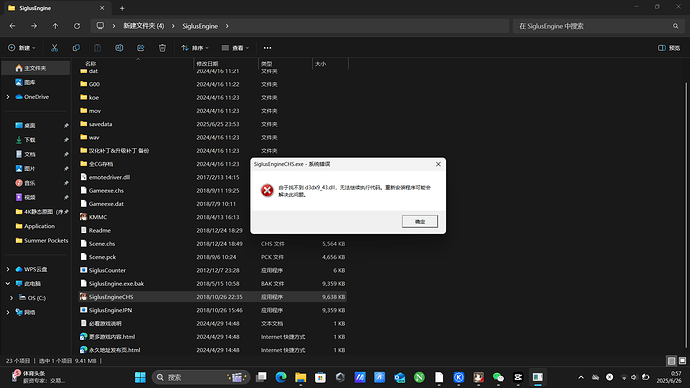Click the Share icon in toolbar

coord(141,48)
